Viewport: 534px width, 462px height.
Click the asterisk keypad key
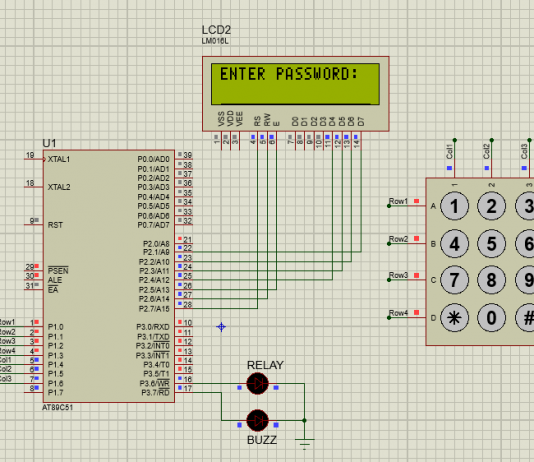454,318
